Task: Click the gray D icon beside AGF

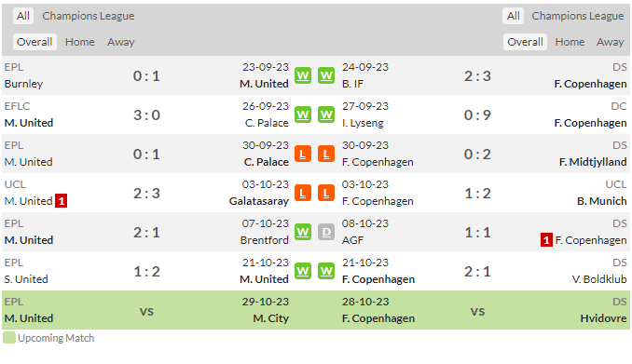Action: point(326,232)
